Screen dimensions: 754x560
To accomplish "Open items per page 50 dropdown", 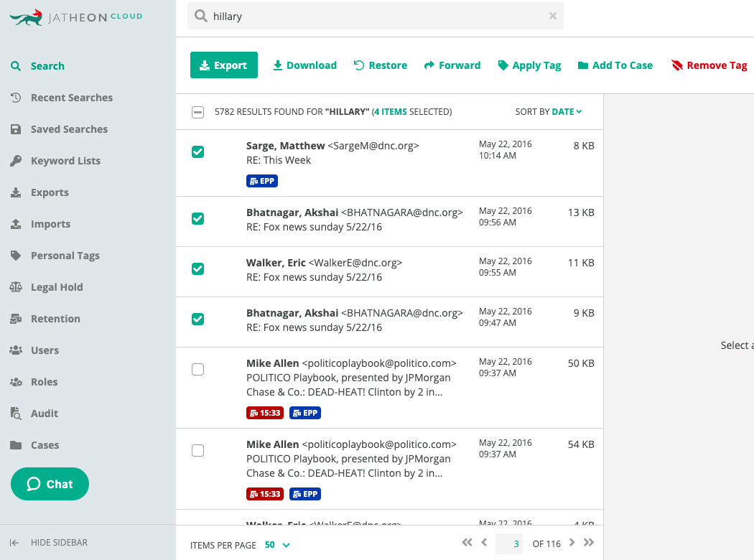I will point(277,545).
